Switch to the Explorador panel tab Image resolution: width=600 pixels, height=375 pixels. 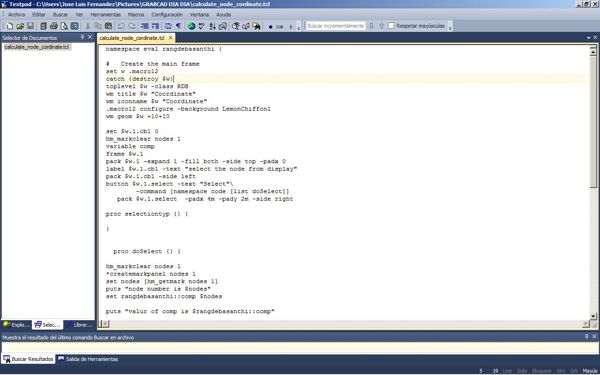[16, 325]
